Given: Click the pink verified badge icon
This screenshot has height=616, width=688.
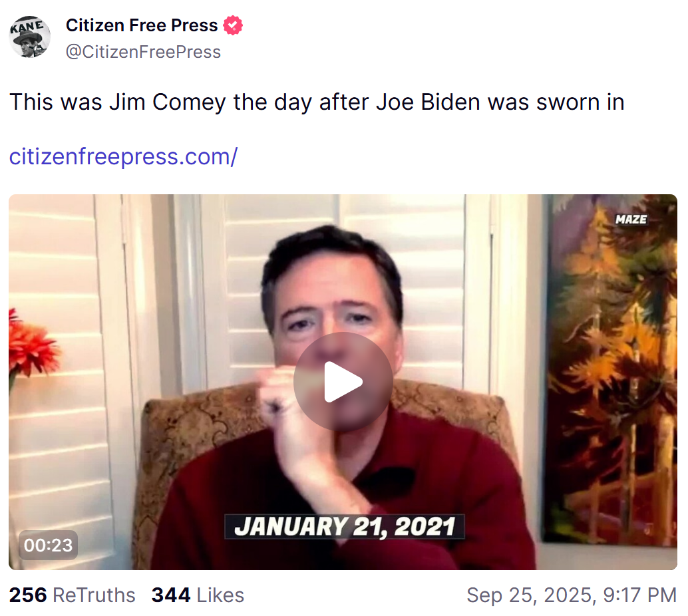Looking at the screenshot, I should tap(233, 25).
